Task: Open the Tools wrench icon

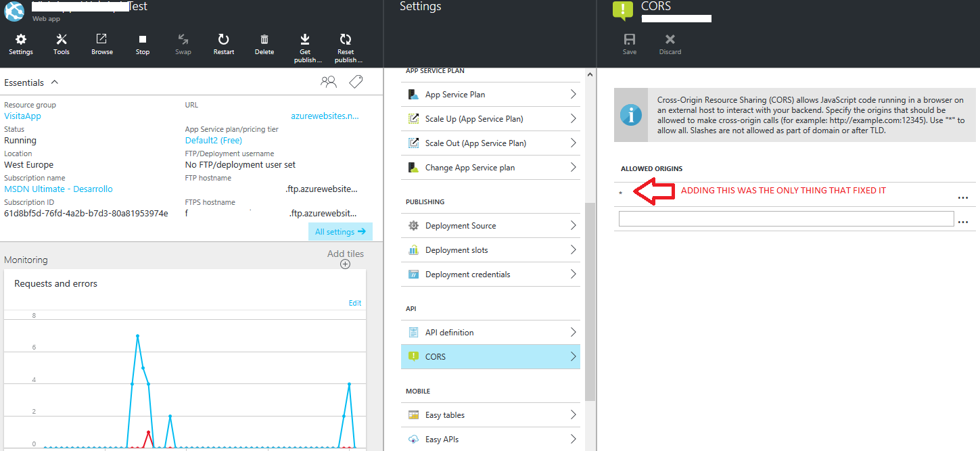Action: coord(62,39)
